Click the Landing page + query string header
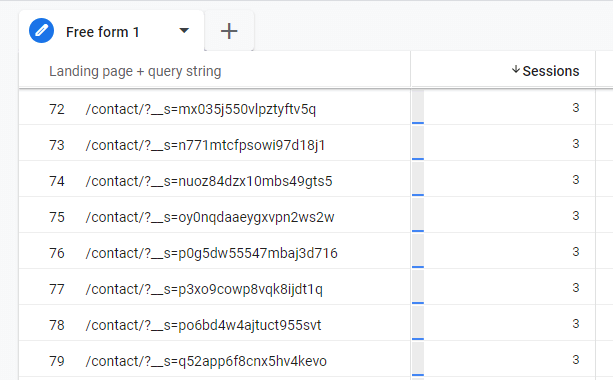 pos(135,71)
